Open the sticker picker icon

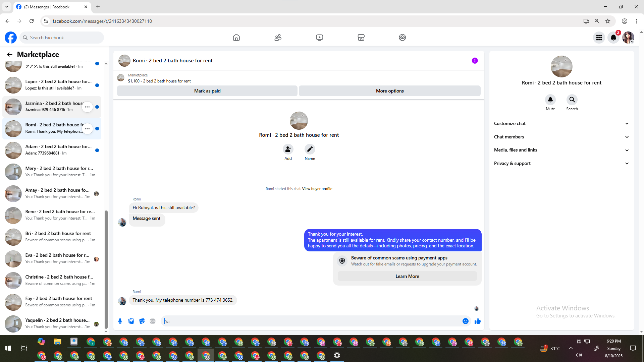142,321
